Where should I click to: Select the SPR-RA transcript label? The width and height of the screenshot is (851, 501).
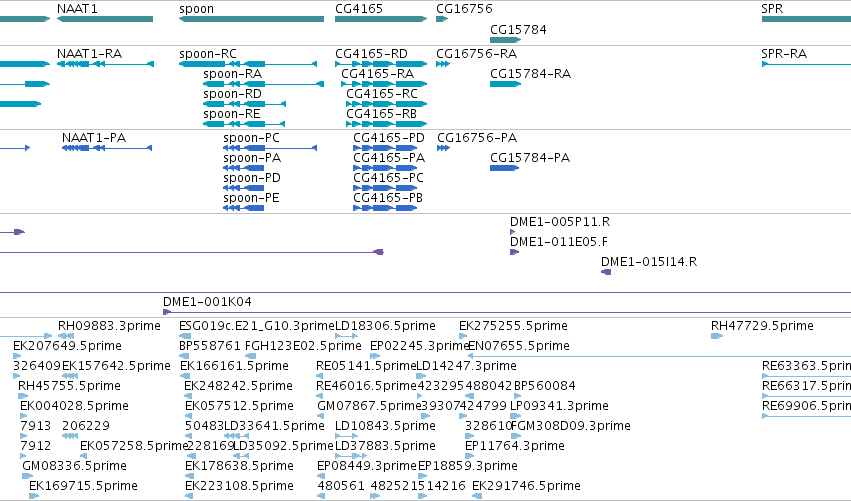tap(784, 54)
